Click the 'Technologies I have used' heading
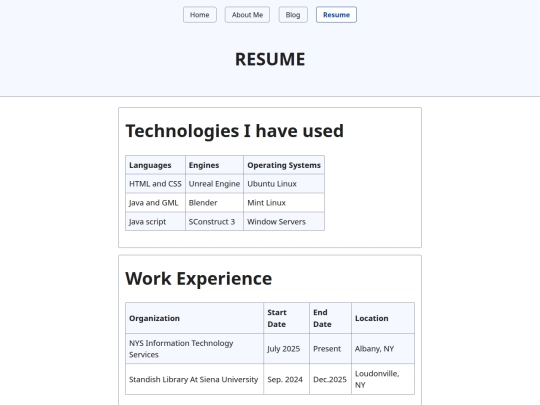This screenshot has width=540, height=405. 235,131
